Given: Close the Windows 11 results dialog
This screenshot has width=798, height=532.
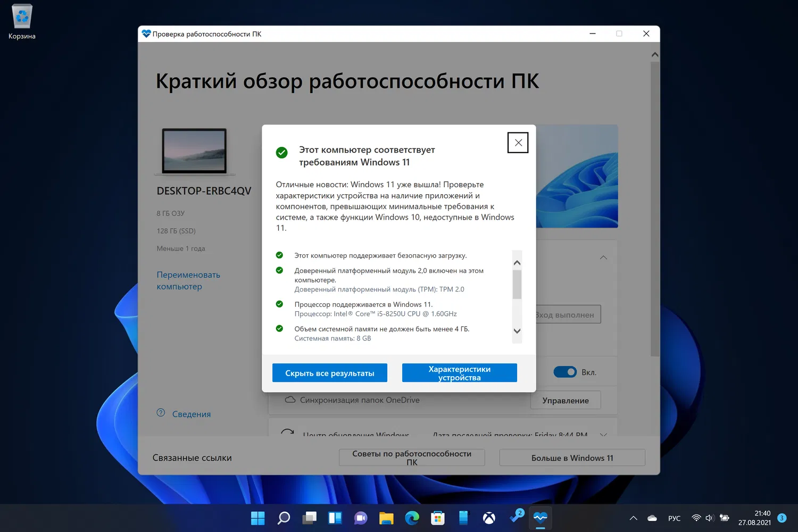Looking at the screenshot, I should point(518,143).
